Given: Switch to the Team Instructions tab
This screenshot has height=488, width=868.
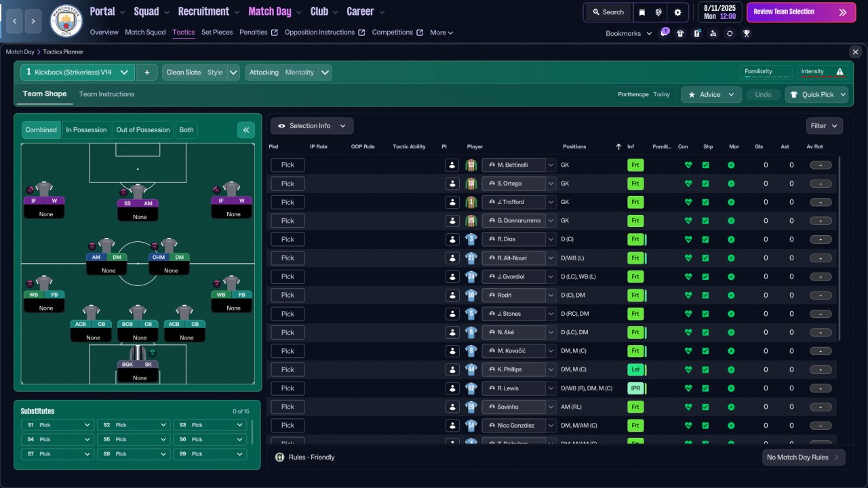Looking at the screenshot, I should 106,94.
